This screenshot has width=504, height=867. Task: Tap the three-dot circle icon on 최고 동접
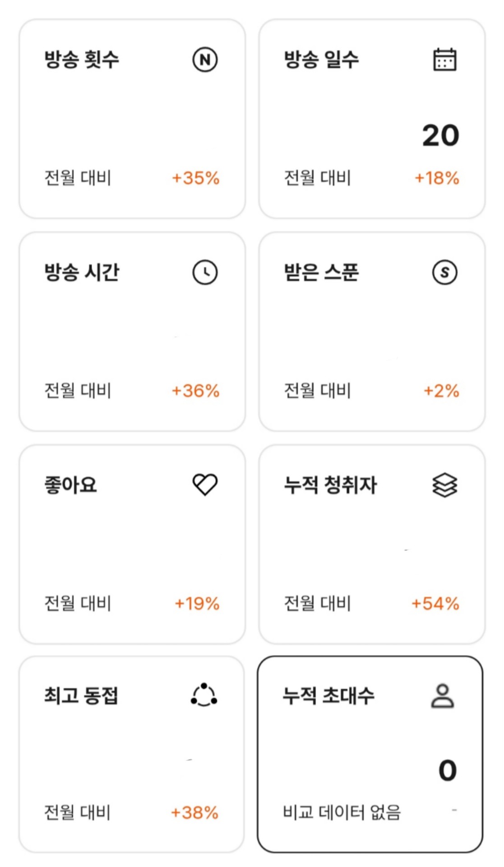pos(204,695)
